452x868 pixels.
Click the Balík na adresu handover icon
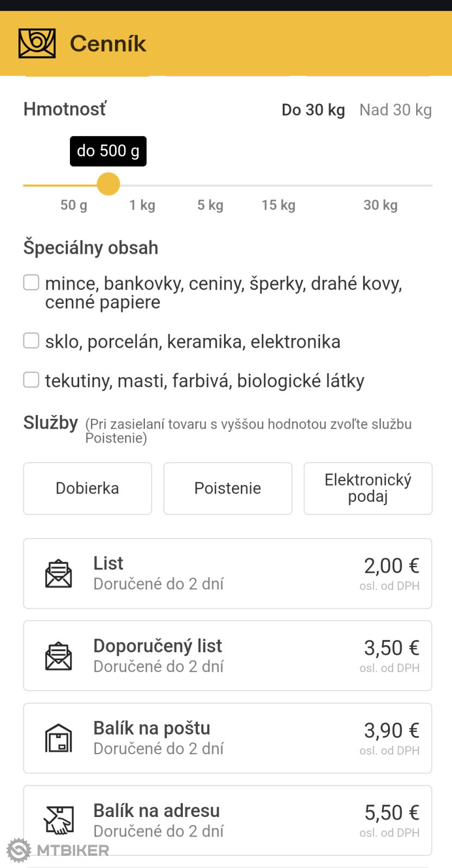(x=59, y=820)
